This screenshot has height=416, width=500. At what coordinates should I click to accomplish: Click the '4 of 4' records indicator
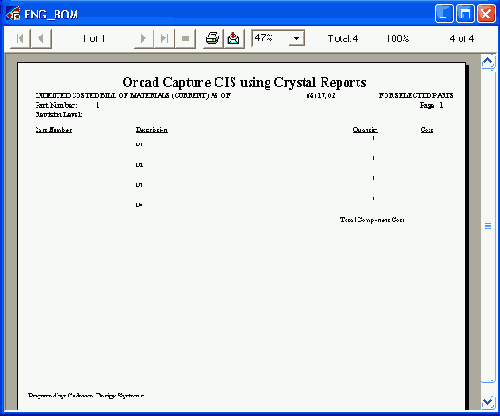[x=462, y=39]
